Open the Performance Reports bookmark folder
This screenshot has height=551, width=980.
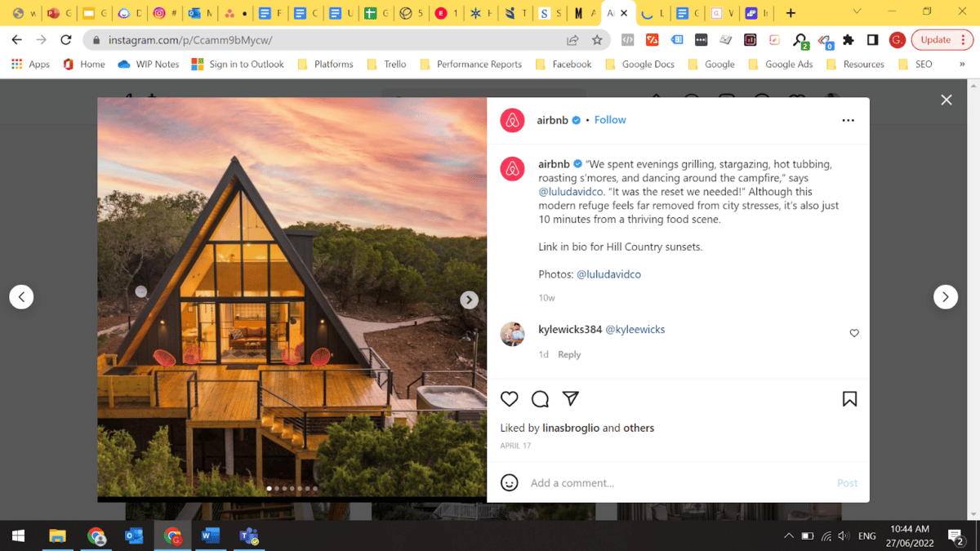tap(470, 64)
